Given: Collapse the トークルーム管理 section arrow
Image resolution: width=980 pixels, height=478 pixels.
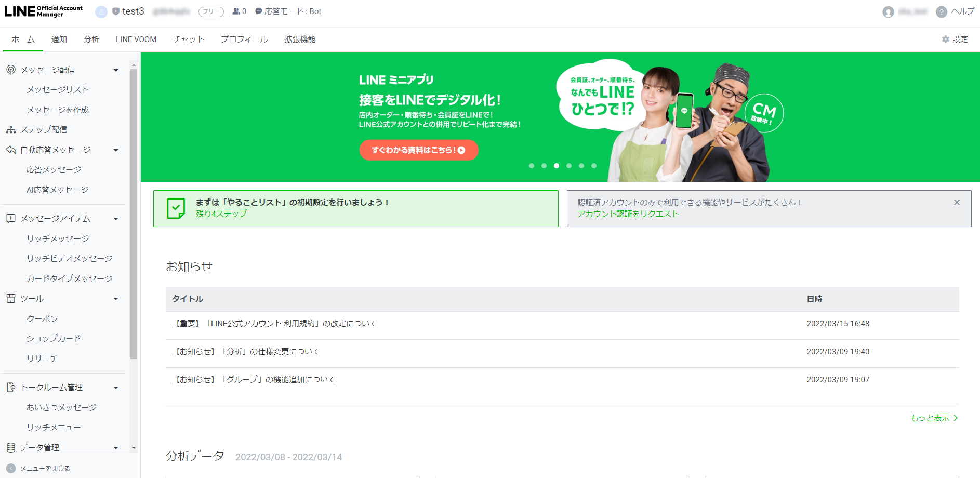Looking at the screenshot, I should click(x=116, y=388).
